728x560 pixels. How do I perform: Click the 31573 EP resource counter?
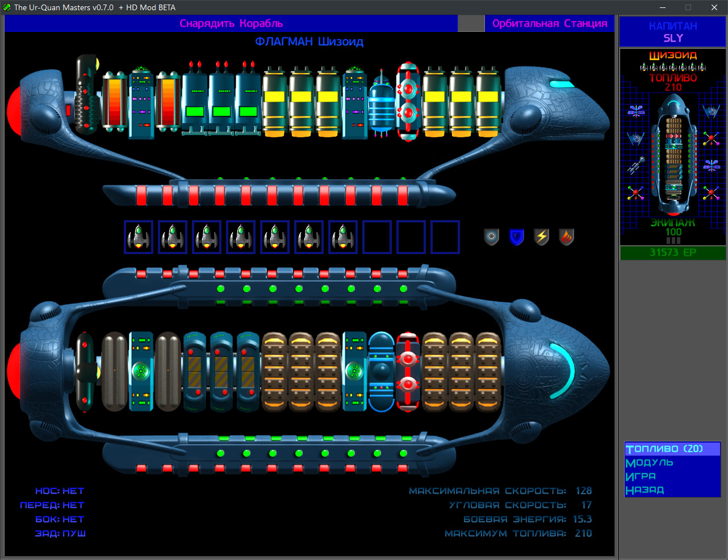(x=673, y=252)
